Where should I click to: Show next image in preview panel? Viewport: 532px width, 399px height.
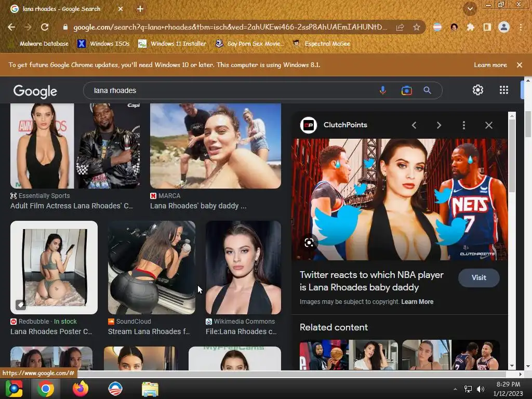439,125
